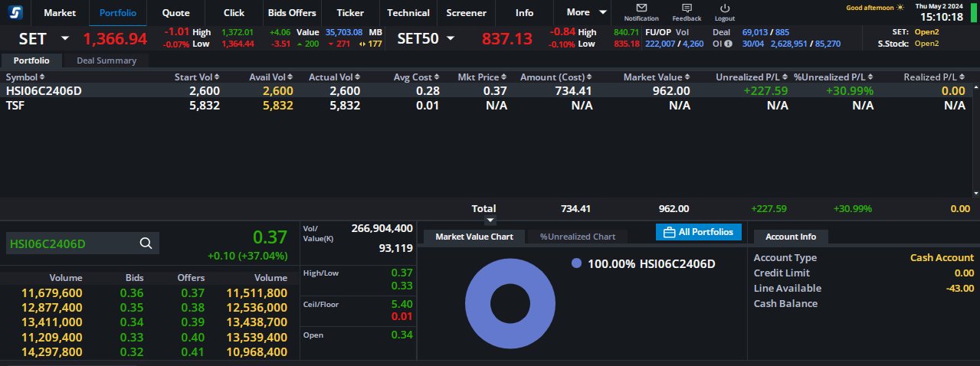Open the SET50 index dropdown
980x366 pixels.
point(451,38)
